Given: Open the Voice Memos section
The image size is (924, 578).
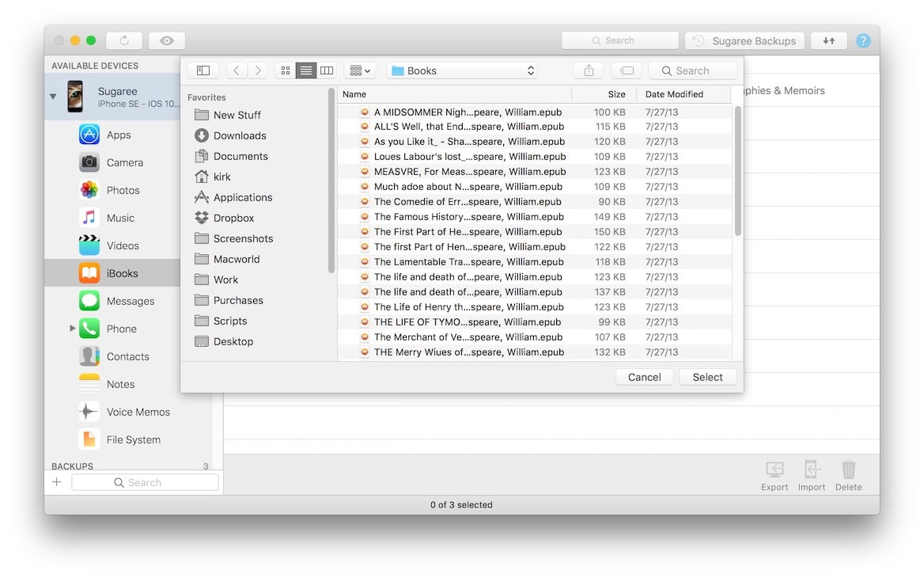Looking at the screenshot, I should 123,413.
